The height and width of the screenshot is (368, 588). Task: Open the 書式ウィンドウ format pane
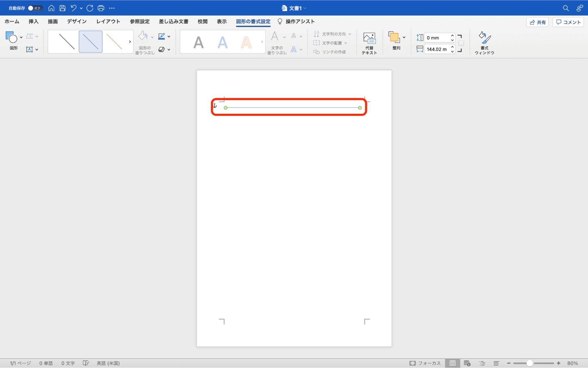484,43
